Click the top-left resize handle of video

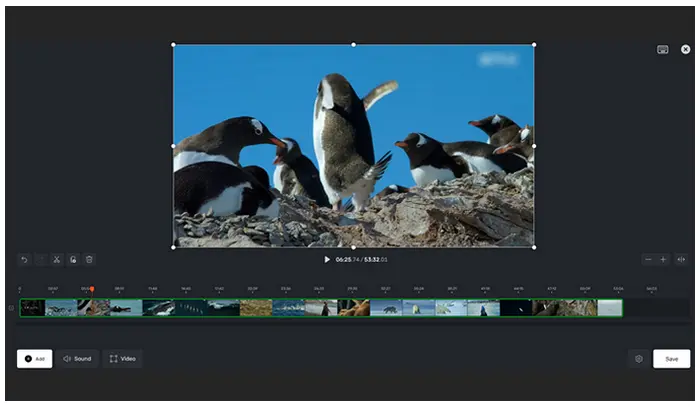pos(174,44)
